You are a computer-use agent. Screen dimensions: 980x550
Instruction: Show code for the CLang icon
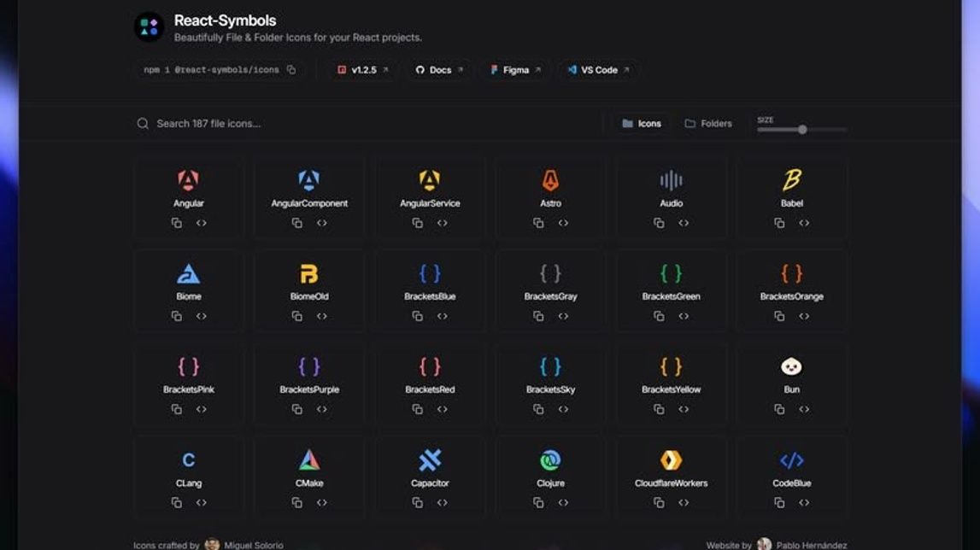[202, 502]
